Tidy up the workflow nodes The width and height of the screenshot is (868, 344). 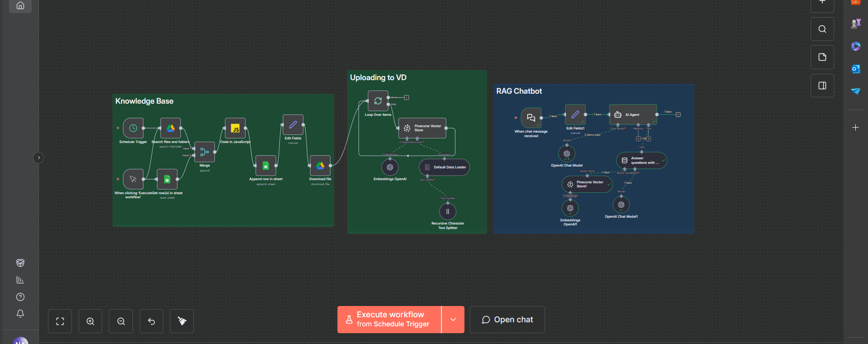point(182,321)
